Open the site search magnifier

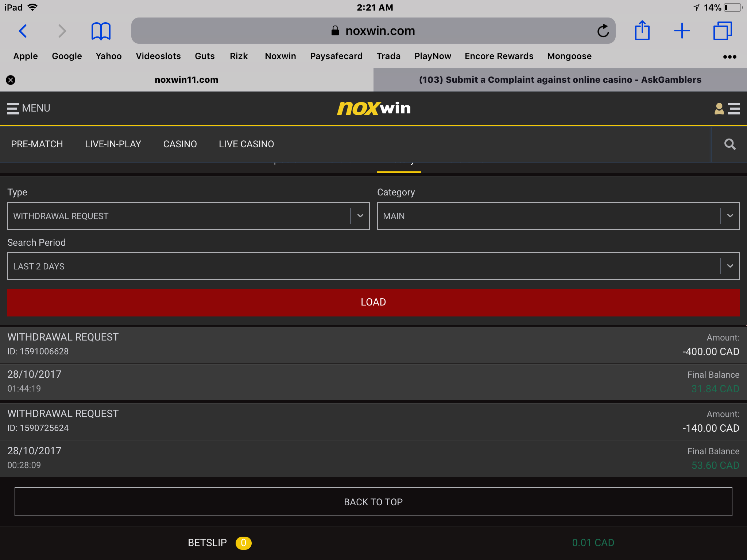point(729,144)
